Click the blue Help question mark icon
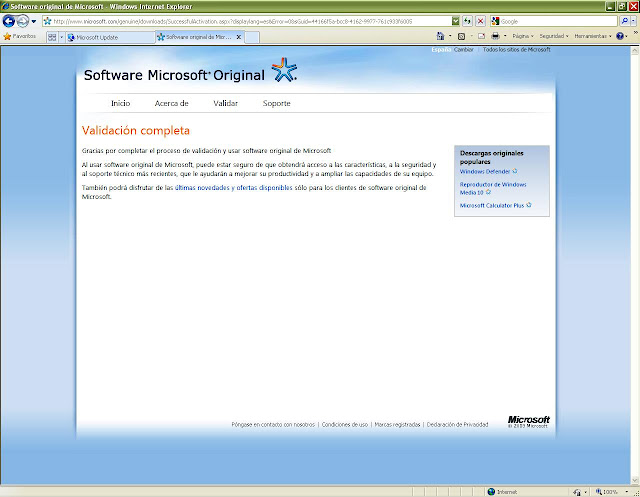 [x=620, y=36]
